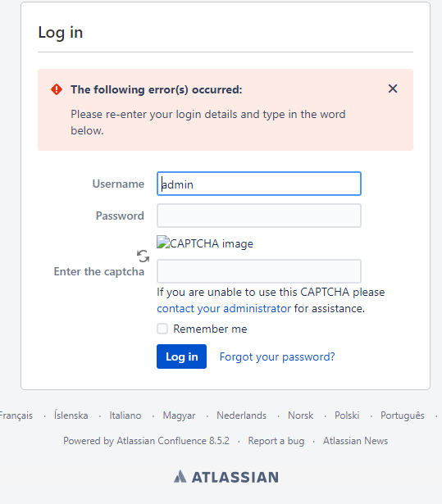Refresh the captcha image icon

(x=144, y=257)
